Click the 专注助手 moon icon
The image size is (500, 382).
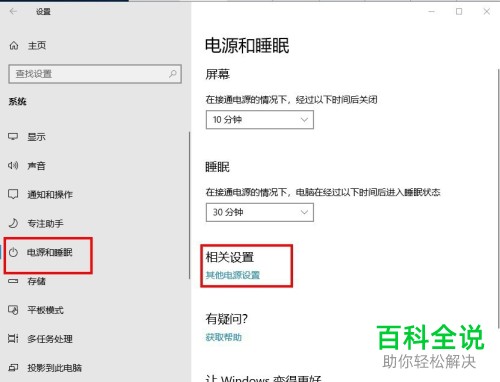(x=13, y=223)
